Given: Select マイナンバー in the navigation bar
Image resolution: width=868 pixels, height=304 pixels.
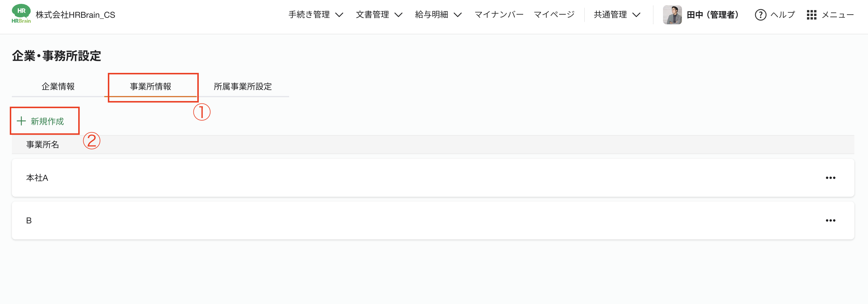Looking at the screenshot, I should point(499,15).
